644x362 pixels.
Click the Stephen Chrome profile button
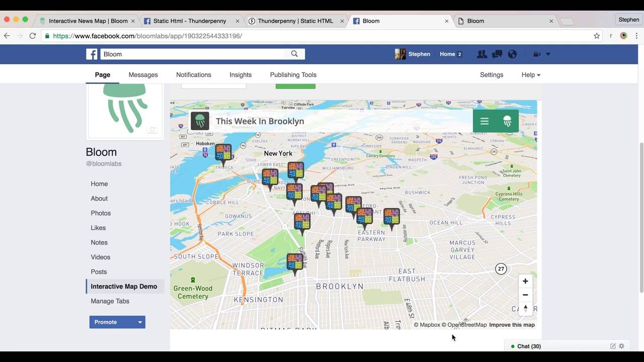tap(629, 20)
